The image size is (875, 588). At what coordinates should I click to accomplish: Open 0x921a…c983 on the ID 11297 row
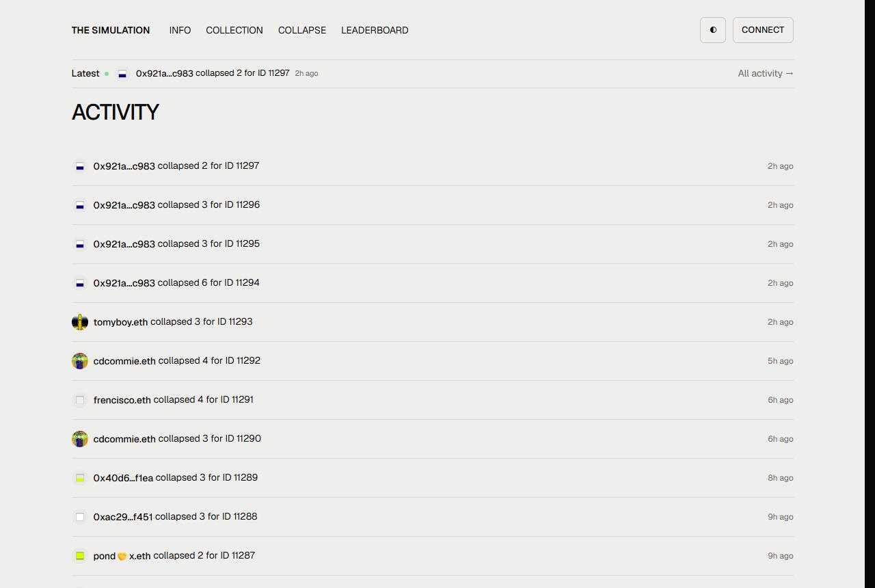point(124,166)
